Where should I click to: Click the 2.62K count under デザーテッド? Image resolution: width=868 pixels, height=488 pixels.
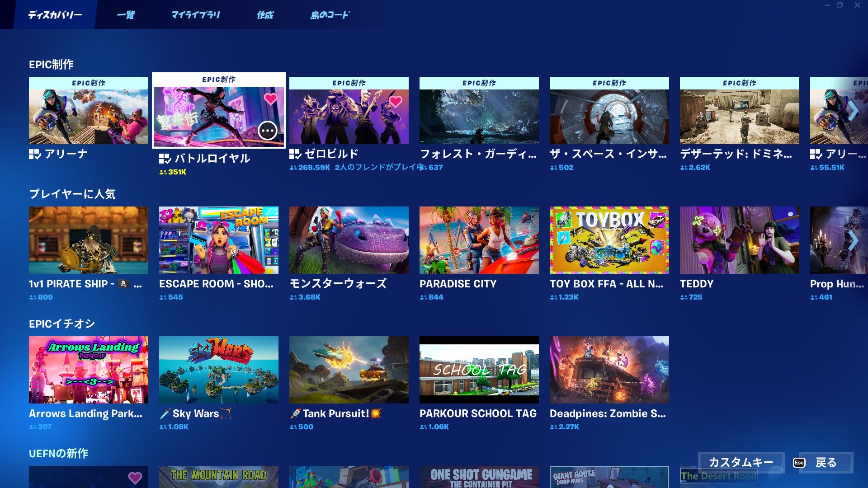[x=695, y=168]
